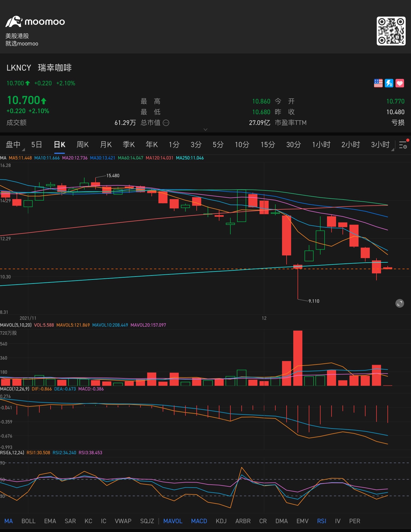Toggle the SAR indicator

[70, 521]
